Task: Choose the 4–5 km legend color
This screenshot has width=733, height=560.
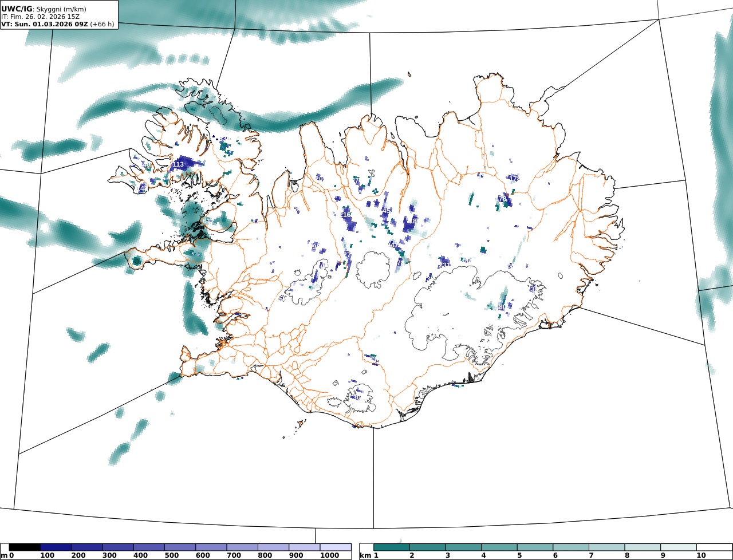Action: tap(499, 547)
